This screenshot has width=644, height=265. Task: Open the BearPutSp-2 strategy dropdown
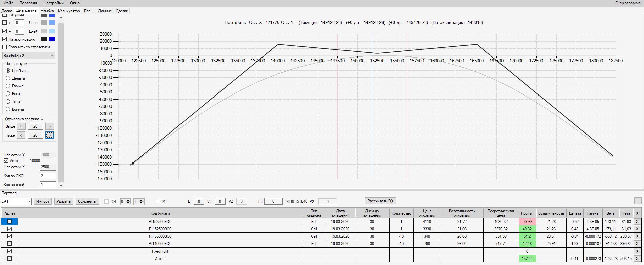[29, 56]
